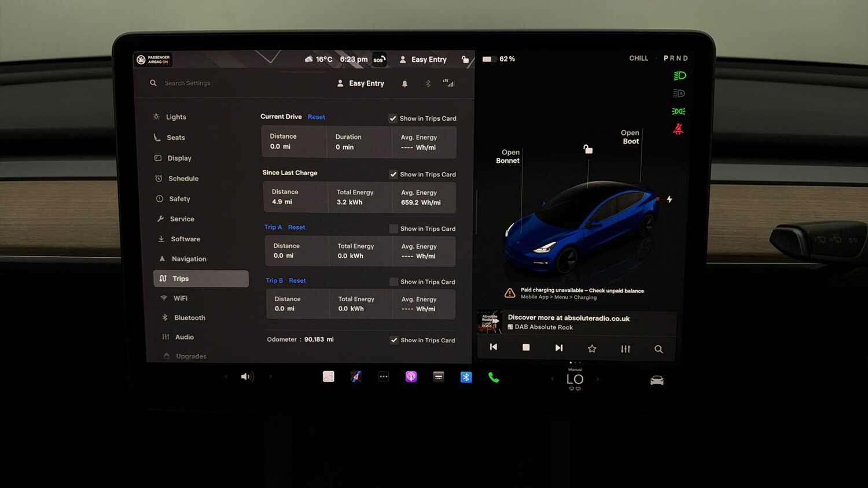Open the car status icon at bottom right
Viewport: 868px width, 488px height.
pos(657,380)
